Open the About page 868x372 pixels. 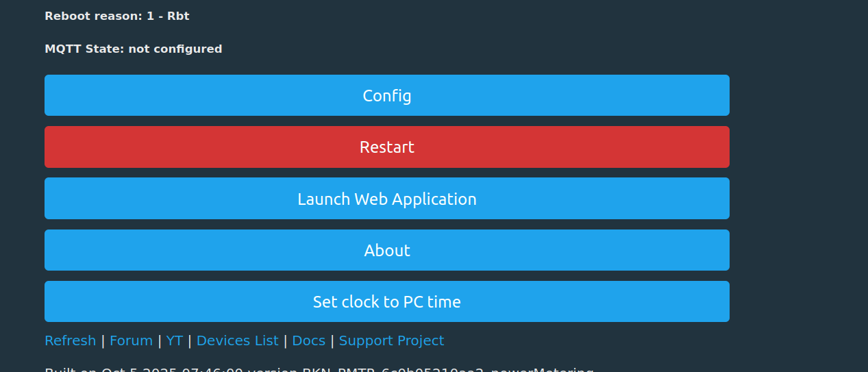[x=387, y=250]
